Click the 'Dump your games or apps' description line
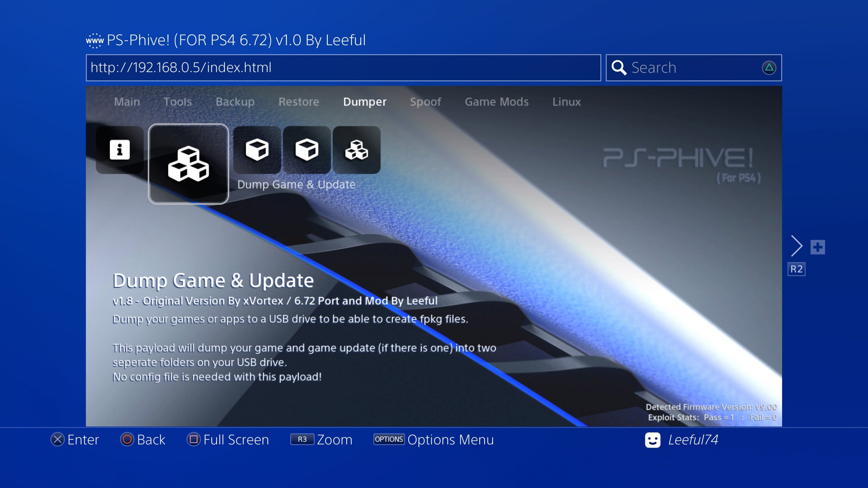This screenshot has width=868, height=488. [290, 319]
